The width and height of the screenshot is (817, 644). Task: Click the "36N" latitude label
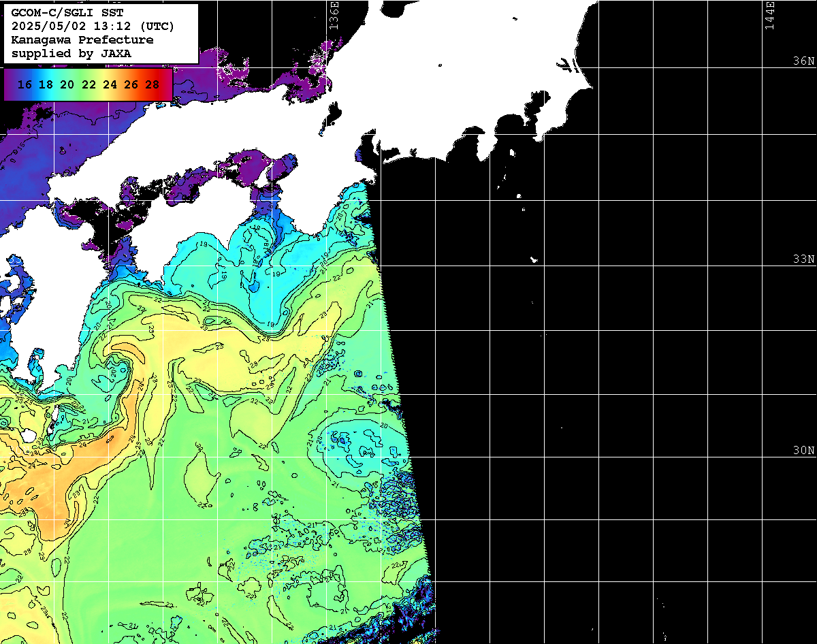coord(803,61)
